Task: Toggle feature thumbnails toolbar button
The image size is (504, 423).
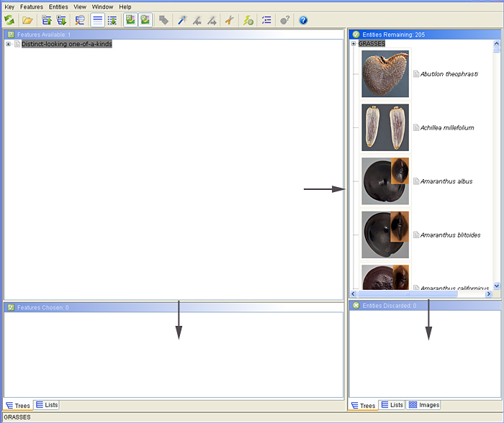Action: click(x=130, y=20)
